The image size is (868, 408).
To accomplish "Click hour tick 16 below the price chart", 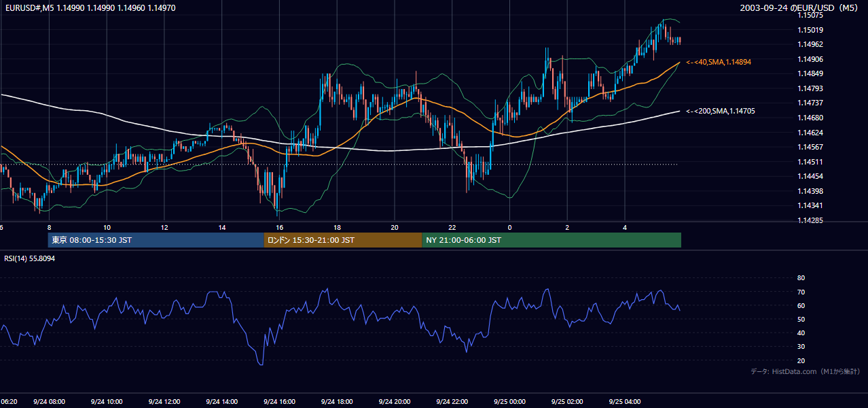I will (x=279, y=227).
